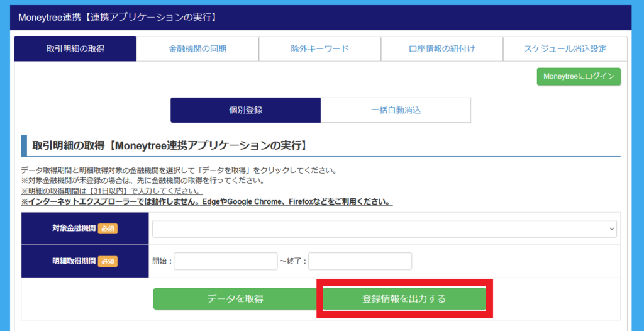Focus the 開始 date input field

[x=226, y=261]
